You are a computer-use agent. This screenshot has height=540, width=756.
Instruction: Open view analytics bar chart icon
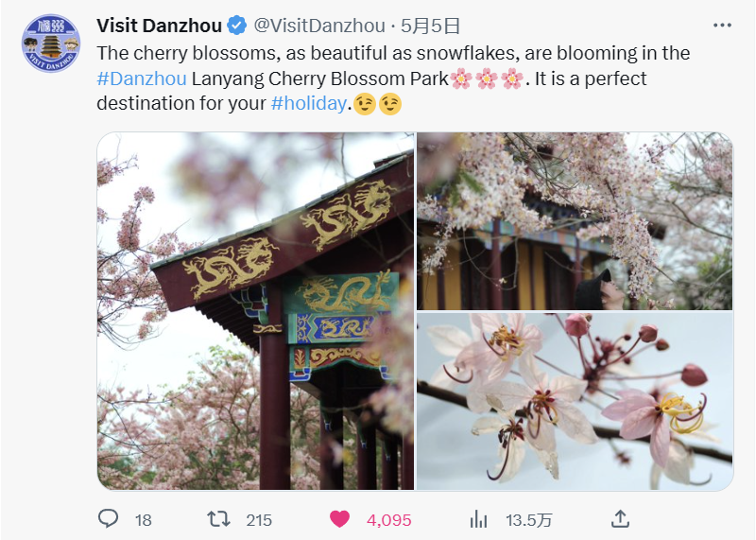478,520
